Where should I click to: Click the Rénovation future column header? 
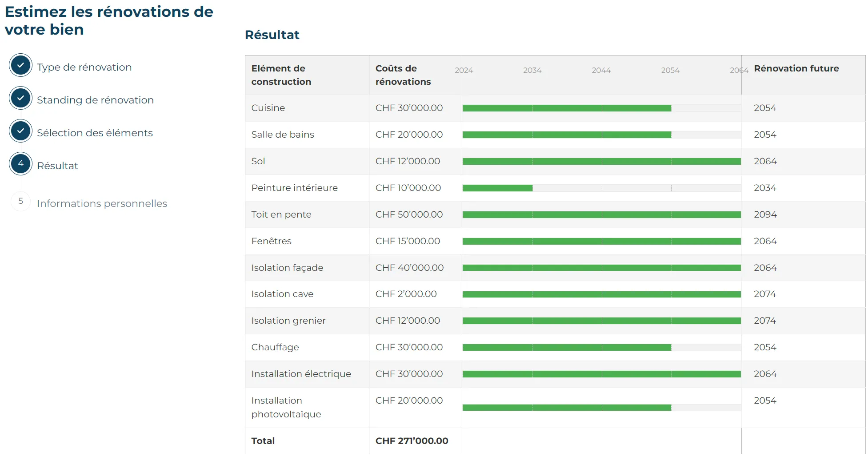pyautogui.click(x=796, y=68)
